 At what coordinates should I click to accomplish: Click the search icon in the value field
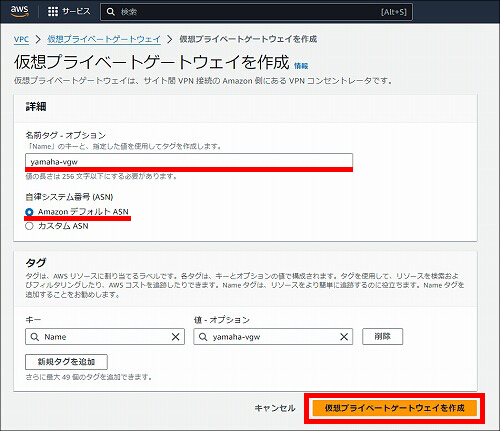[x=203, y=337]
